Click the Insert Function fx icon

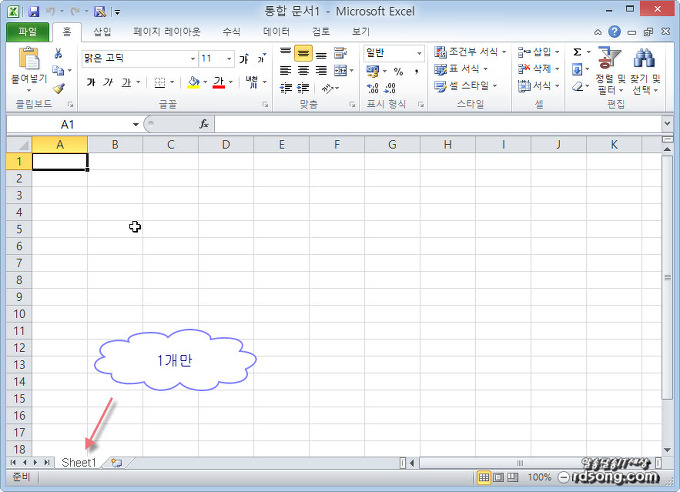point(203,124)
